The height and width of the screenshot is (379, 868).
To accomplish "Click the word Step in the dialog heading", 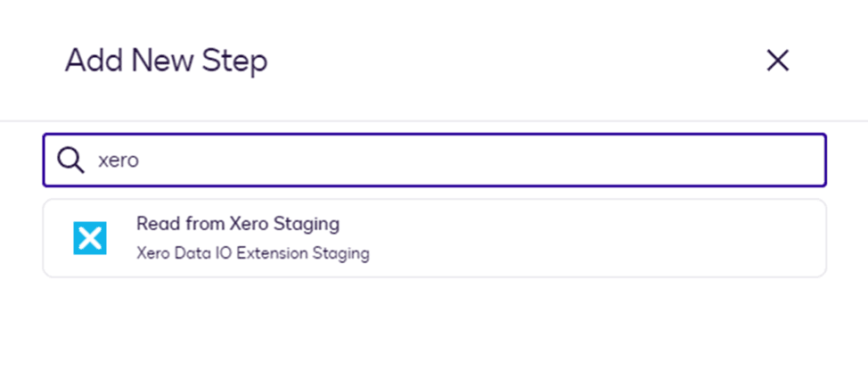I will [x=239, y=61].
